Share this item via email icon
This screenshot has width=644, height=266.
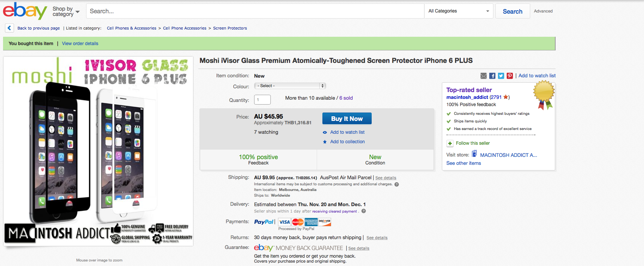point(484,76)
